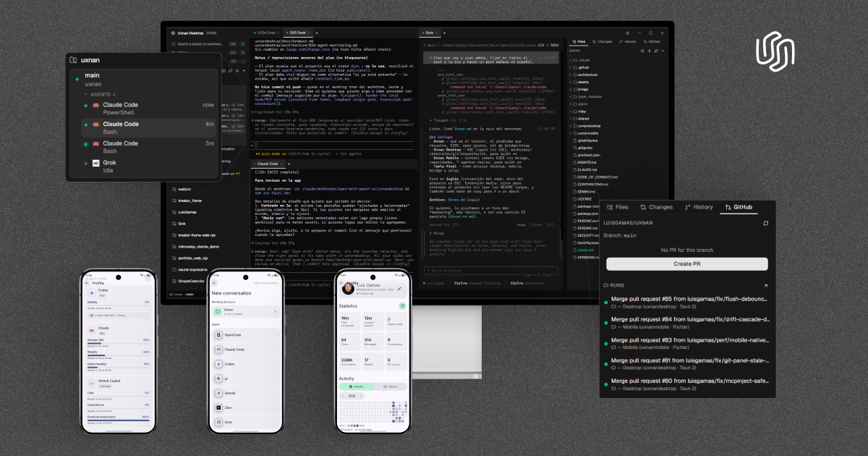
Task: Open History tab in the desktop window sidebar
Action: (627, 41)
